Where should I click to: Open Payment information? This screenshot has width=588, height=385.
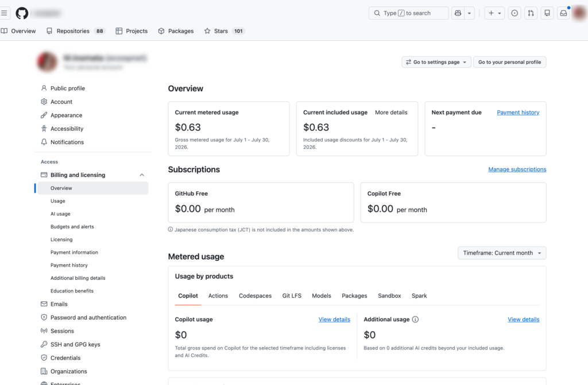74,252
